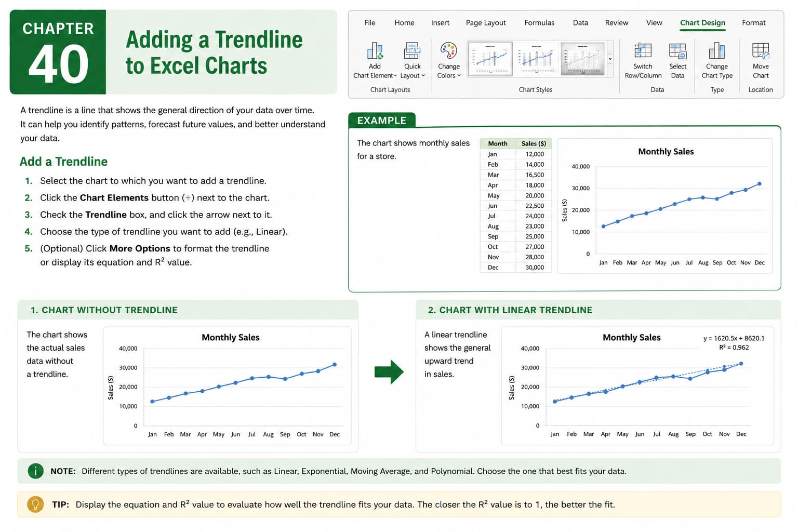
Task: Click the Location group label
Action: 761,90
